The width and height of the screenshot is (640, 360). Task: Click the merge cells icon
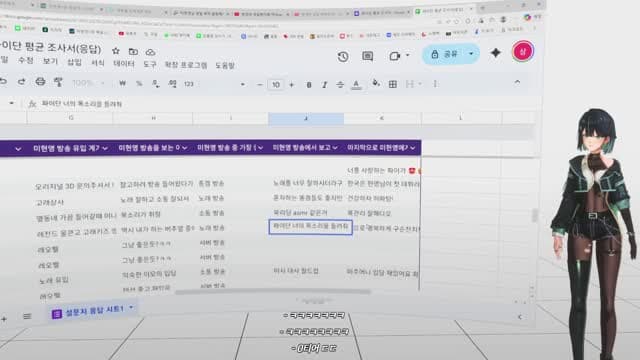[410, 84]
